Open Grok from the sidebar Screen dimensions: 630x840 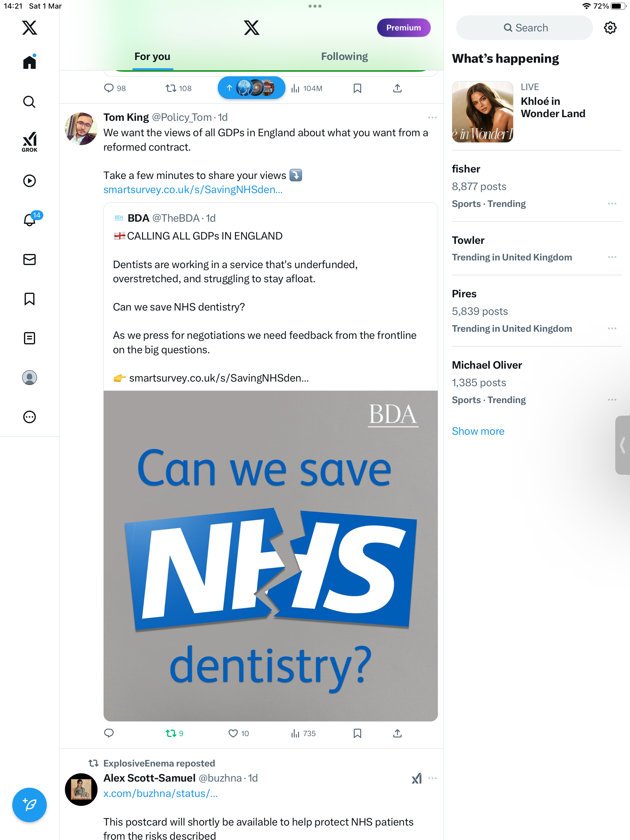[x=29, y=142]
